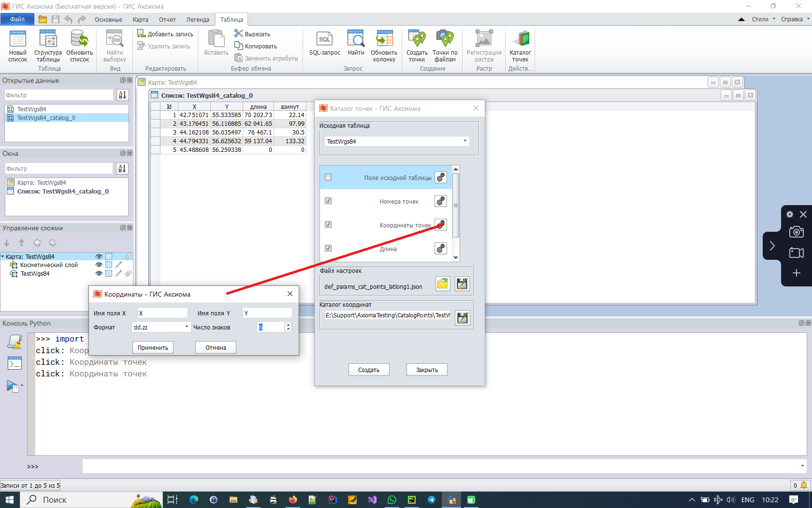Open the Формат dd.zz dropdown
Viewport: 812px width, 508px height.
[187, 327]
